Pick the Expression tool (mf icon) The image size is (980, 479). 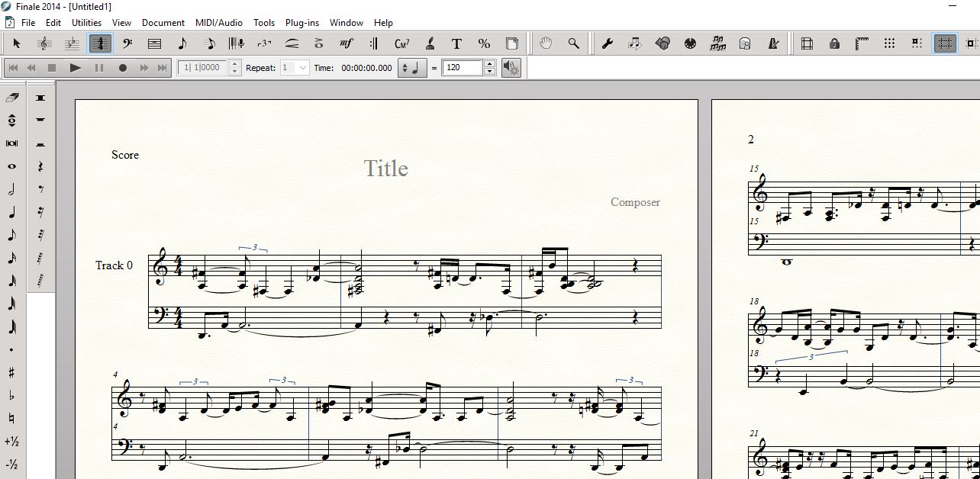[x=346, y=43]
